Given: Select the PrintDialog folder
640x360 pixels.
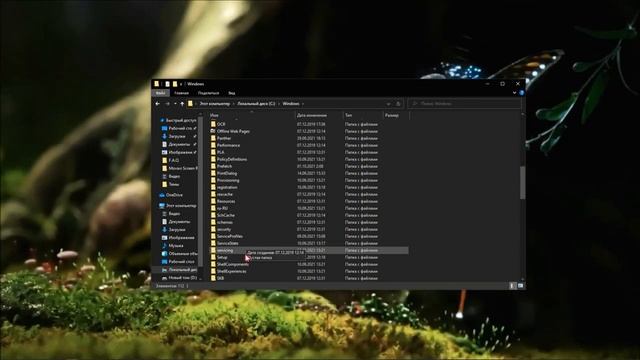Looking at the screenshot, I should point(227,173).
